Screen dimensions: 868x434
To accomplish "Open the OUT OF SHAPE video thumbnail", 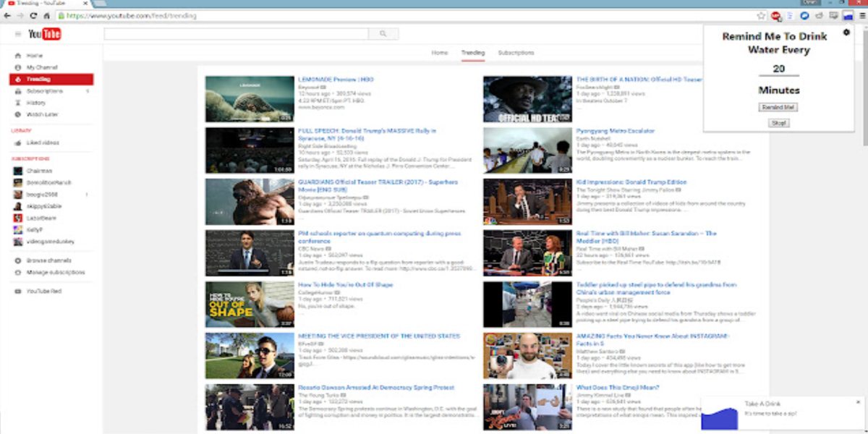I will pyautogui.click(x=250, y=305).
